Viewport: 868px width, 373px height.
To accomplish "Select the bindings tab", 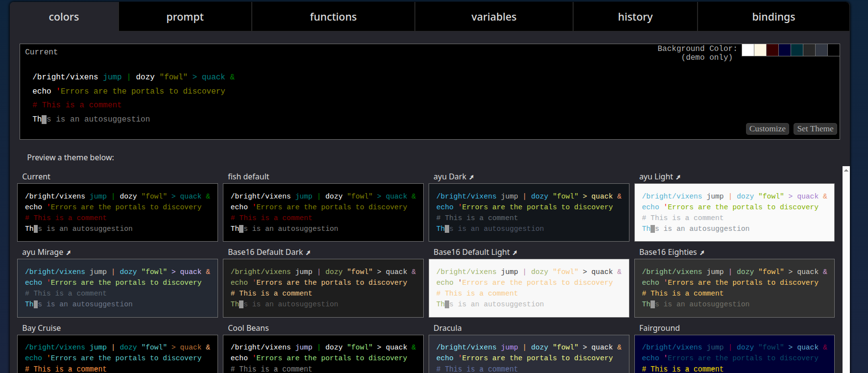I will 773,17.
